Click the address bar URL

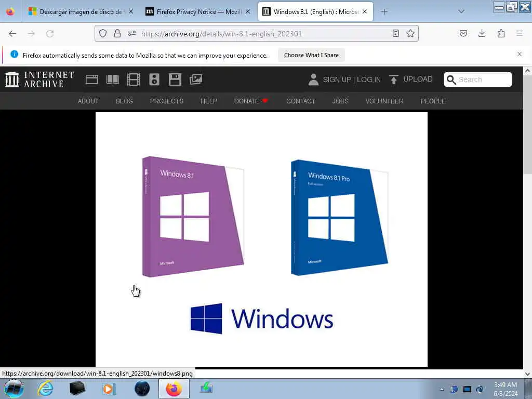click(221, 34)
